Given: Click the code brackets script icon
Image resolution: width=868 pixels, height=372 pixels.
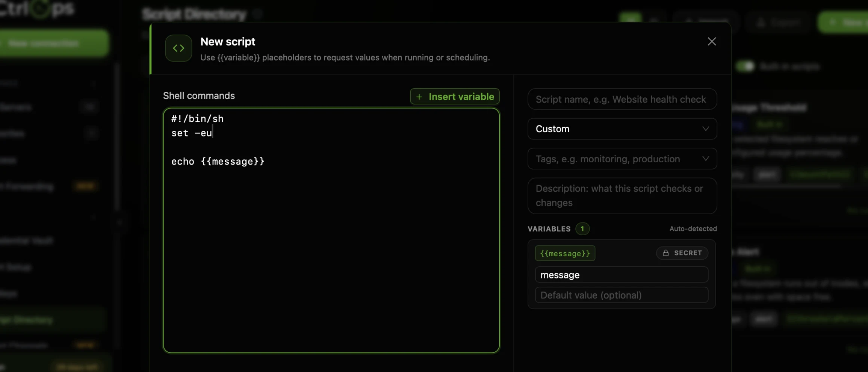Looking at the screenshot, I should pyautogui.click(x=178, y=48).
